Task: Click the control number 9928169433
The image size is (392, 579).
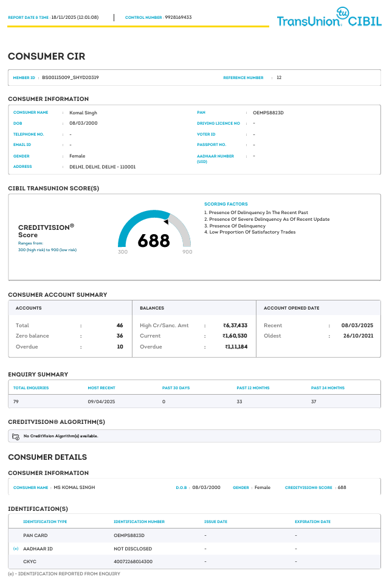Action: [x=178, y=18]
